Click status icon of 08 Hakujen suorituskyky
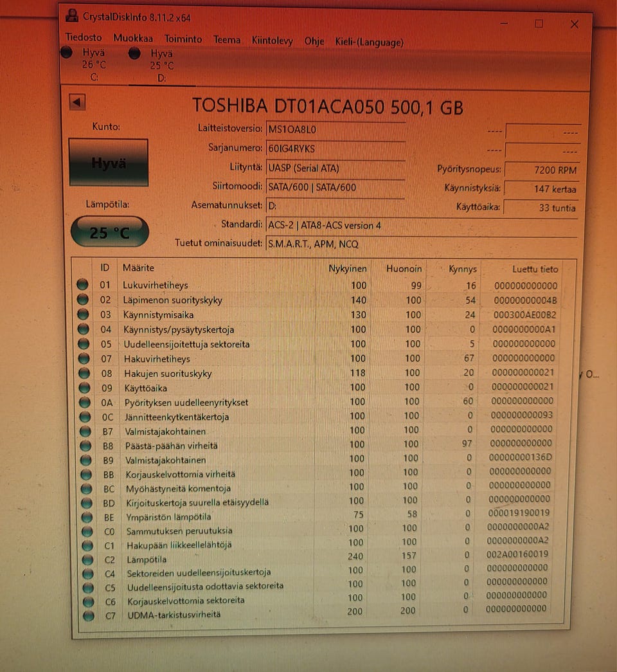 click(x=84, y=373)
